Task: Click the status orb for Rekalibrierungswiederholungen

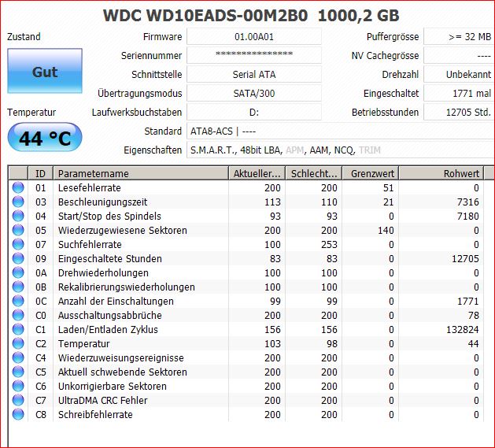Action: [18, 287]
